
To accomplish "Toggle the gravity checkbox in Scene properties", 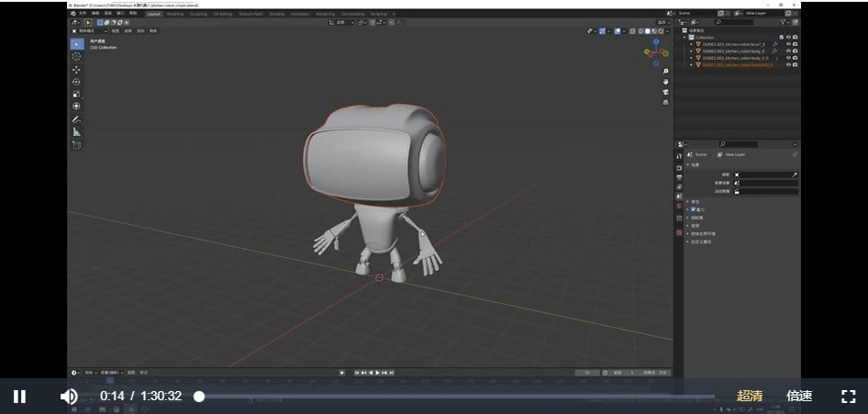I will [x=693, y=210].
